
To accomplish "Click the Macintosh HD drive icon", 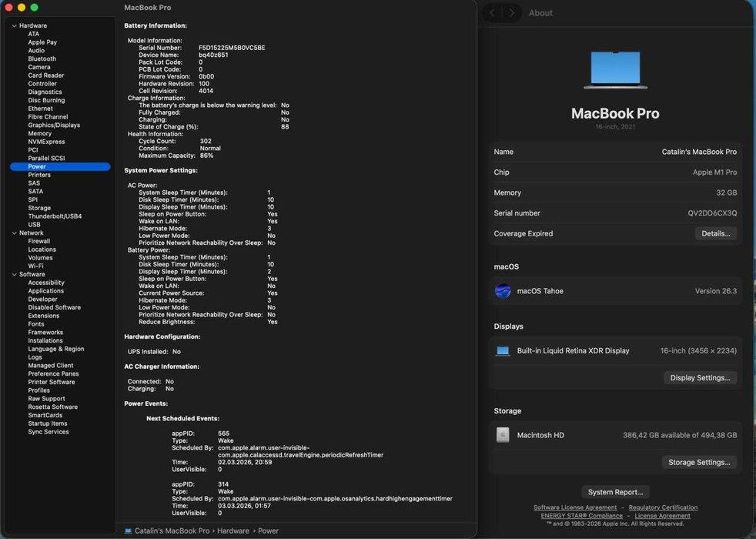I will (503, 435).
